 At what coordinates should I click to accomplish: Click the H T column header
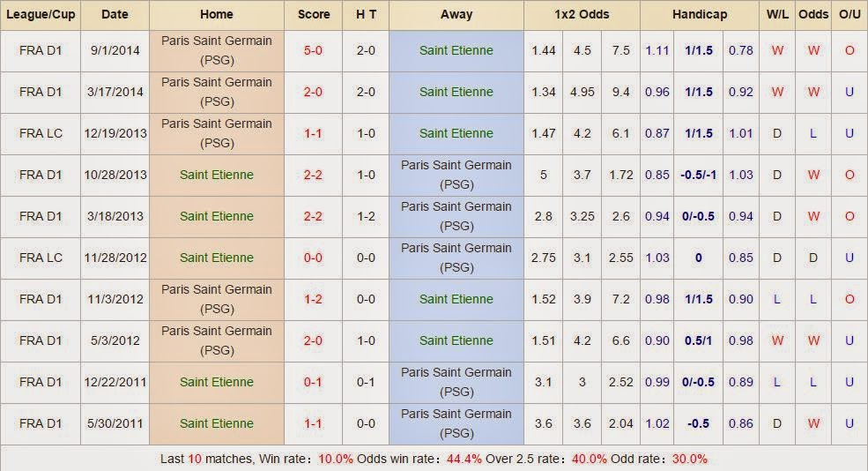[x=366, y=14]
